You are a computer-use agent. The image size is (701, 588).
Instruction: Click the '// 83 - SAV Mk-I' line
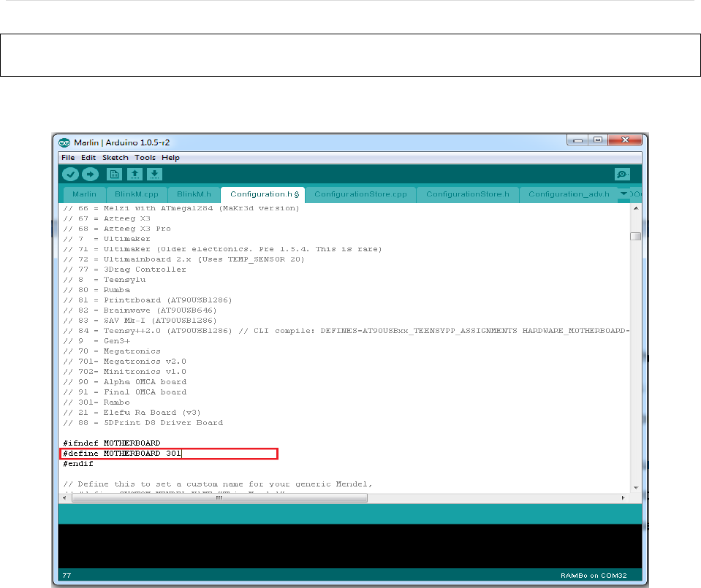(x=140, y=321)
